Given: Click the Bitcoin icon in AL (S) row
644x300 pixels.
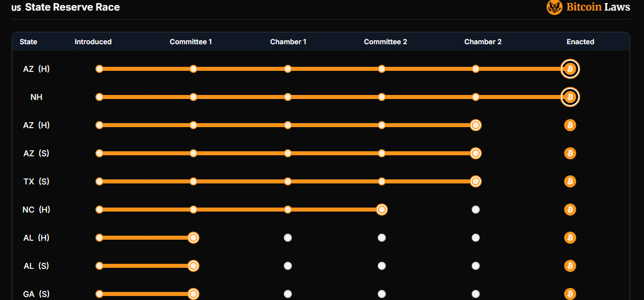Looking at the screenshot, I should coord(570,266).
